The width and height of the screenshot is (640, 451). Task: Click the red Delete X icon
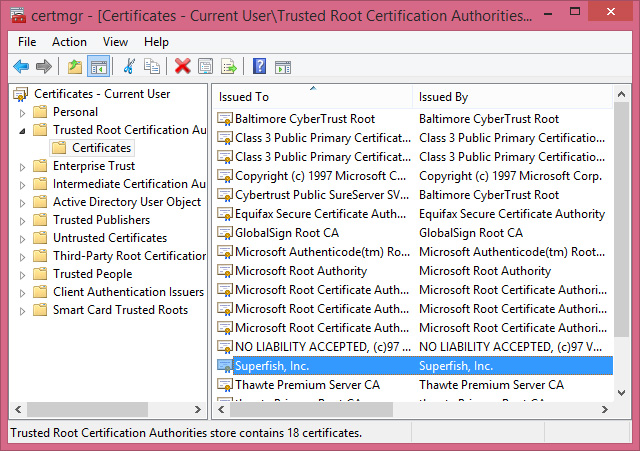pos(182,67)
